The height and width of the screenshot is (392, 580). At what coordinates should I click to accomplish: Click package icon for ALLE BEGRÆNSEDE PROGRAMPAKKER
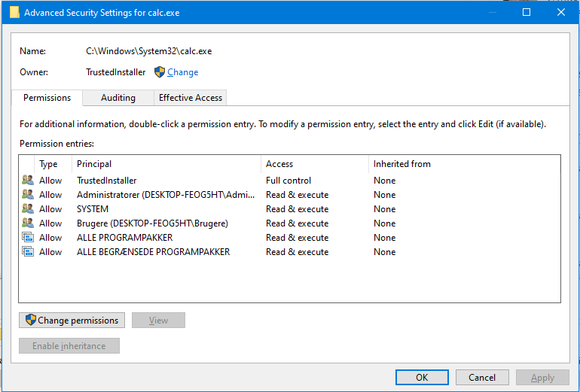(28, 252)
